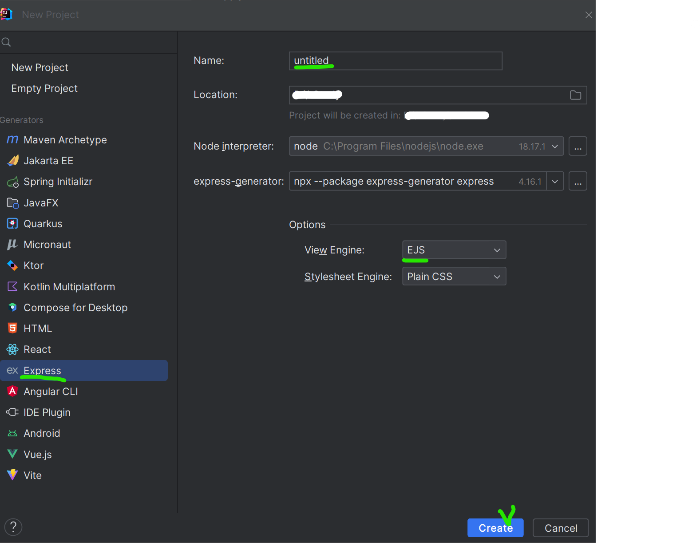Click the Ktor generator icon
The width and height of the screenshot is (700, 543).
[12, 266]
